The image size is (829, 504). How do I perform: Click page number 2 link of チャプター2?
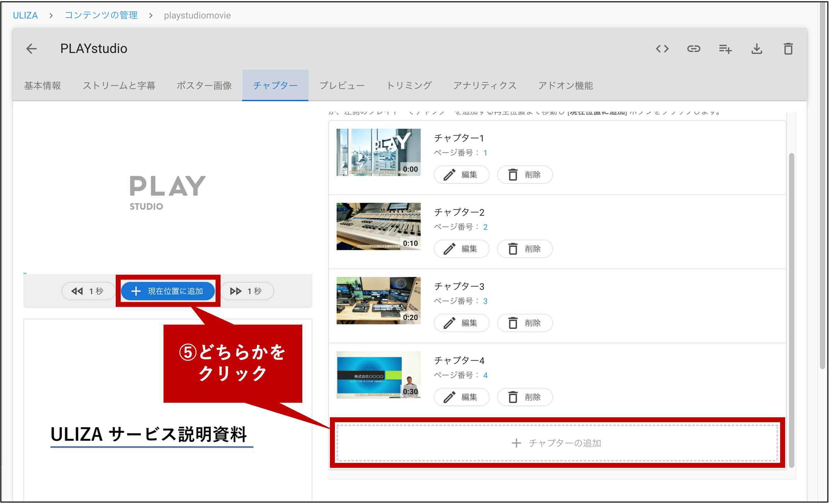coord(485,227)
